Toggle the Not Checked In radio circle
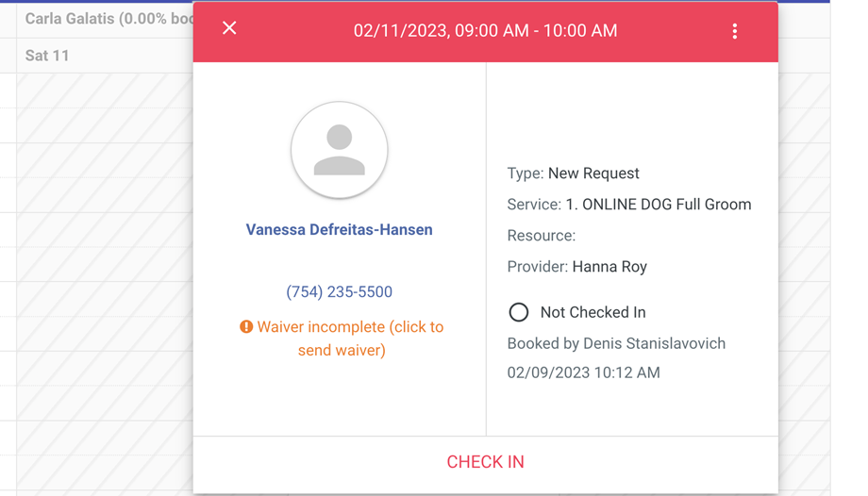Viewport: 868px width, 496px height. 519,312
